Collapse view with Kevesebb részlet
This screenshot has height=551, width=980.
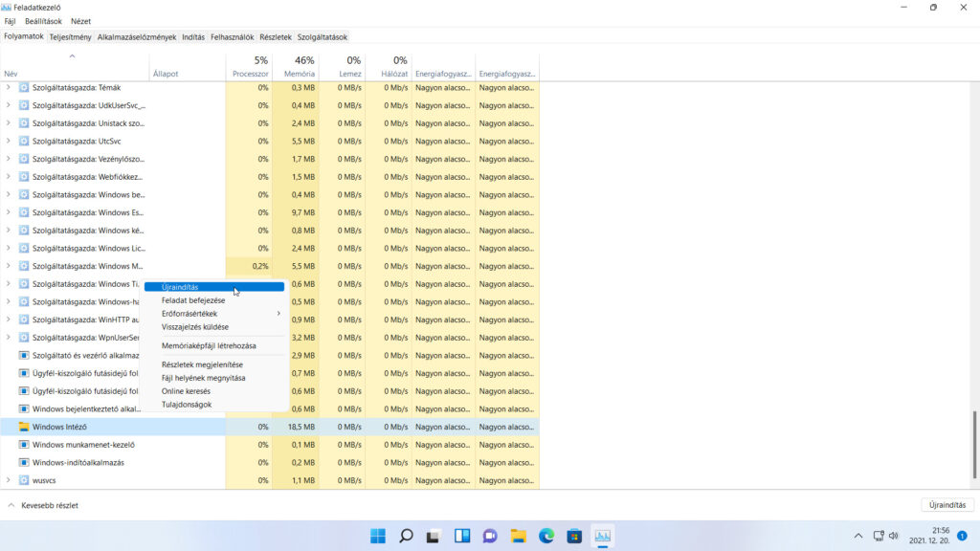click(x=42, y=505)
